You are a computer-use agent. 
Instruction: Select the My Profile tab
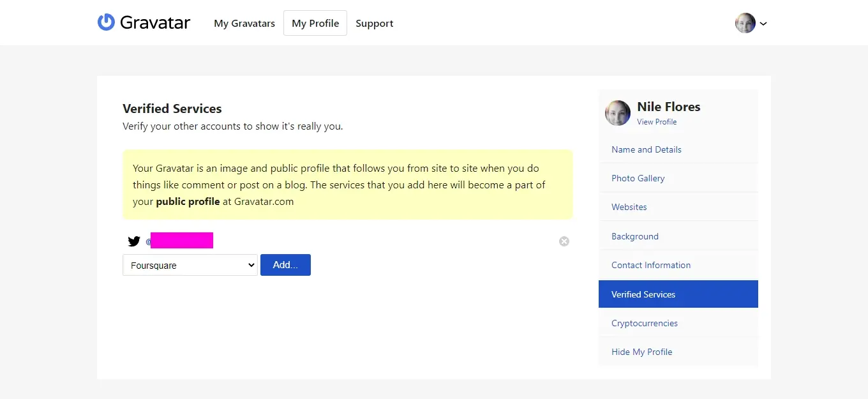(315, 24)
